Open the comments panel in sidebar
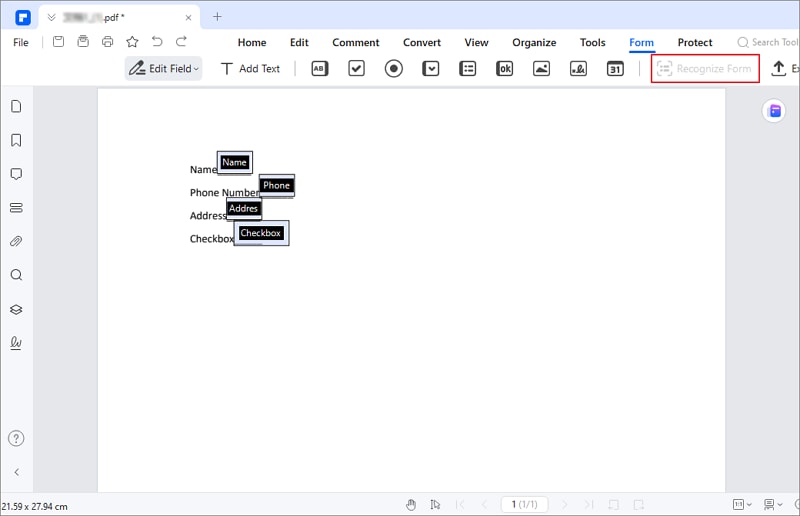Viewport: 800px width, 516px height. pos(16,174)
